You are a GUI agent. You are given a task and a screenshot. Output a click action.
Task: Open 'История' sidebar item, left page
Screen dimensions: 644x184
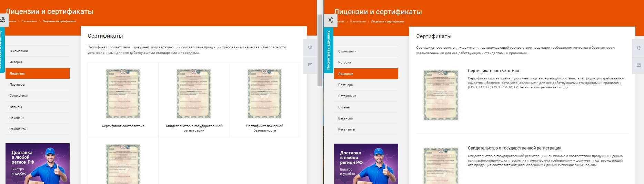click(38, 62)
